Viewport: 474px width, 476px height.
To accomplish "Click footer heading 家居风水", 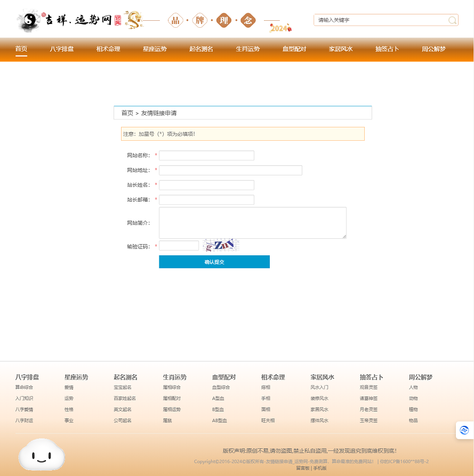I will click(322, 377).
